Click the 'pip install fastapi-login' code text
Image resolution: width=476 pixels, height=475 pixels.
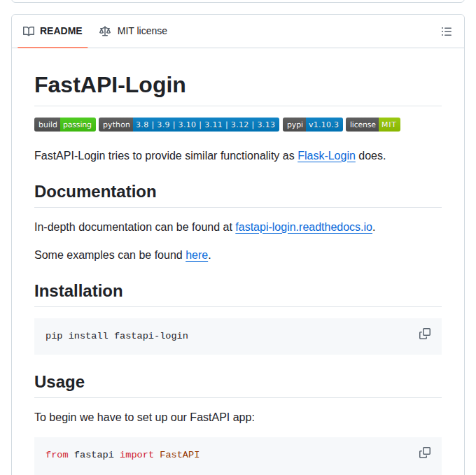(x=117, y=336)
